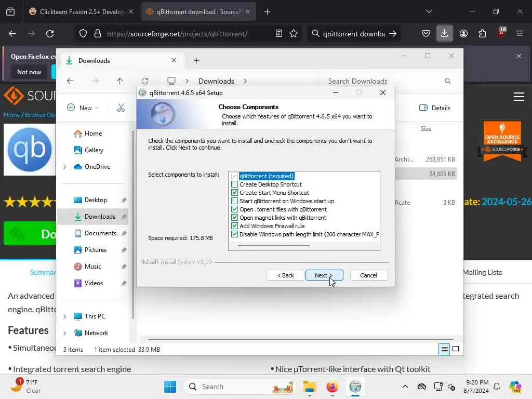
Task: Open File Explorer from the taskbar
Action: click(310, 387)
